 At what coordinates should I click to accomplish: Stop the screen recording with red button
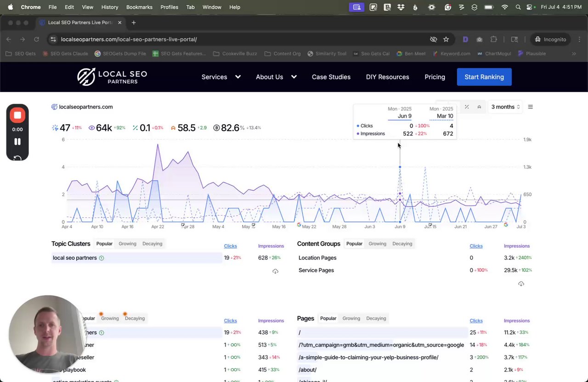click(x=17, y=115)
